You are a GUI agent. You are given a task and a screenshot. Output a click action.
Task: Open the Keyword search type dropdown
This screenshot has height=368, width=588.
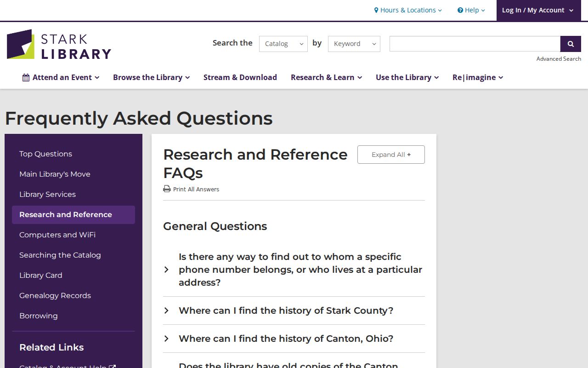(354, 44)
